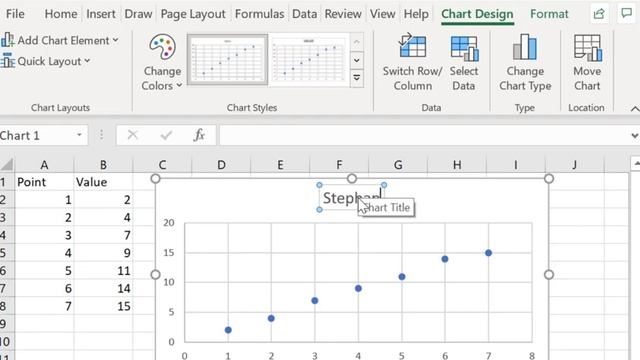Viewport: 640px width, 360px height.
Task: Click the chart title text box
Action: pos(351,198)
